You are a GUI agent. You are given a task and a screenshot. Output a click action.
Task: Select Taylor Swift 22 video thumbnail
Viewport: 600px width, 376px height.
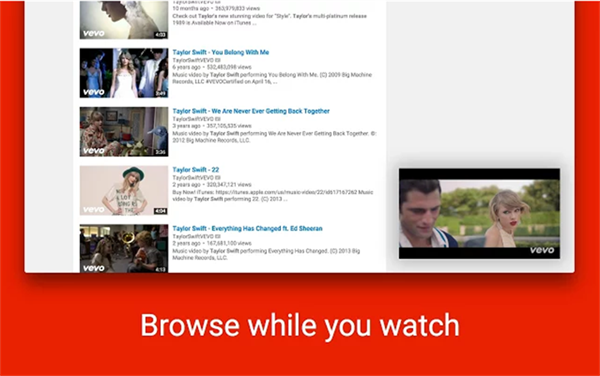pyautogui.click(x=124, y=190)
